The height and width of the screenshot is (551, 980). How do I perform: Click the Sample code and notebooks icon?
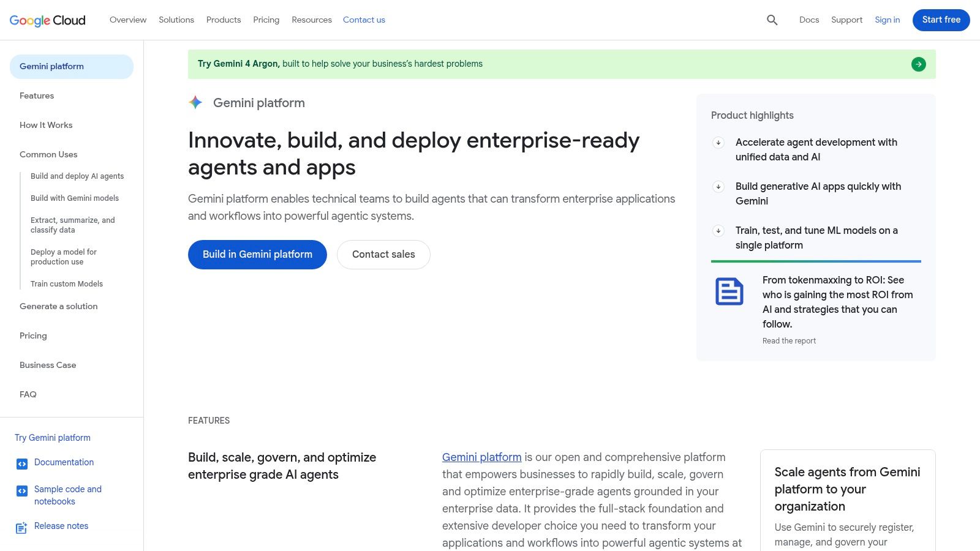click(21, 491)
